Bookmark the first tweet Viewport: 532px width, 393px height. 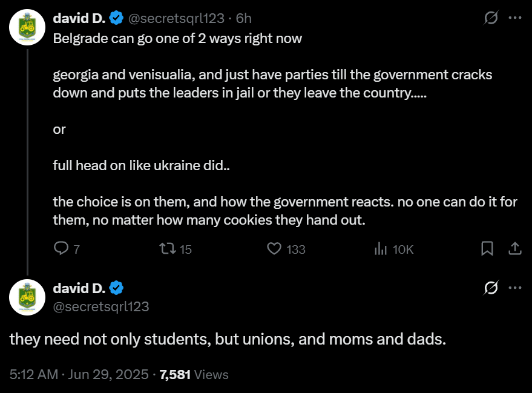coord(487,248)
